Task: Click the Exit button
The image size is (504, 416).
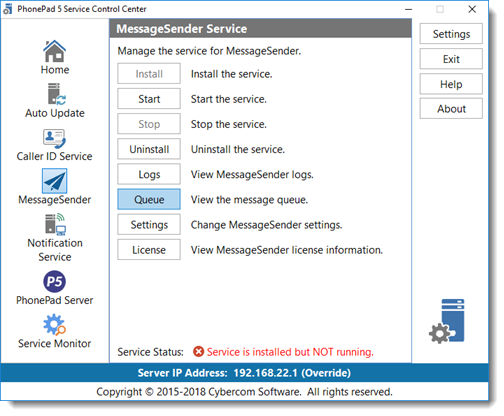Action: 451,59
